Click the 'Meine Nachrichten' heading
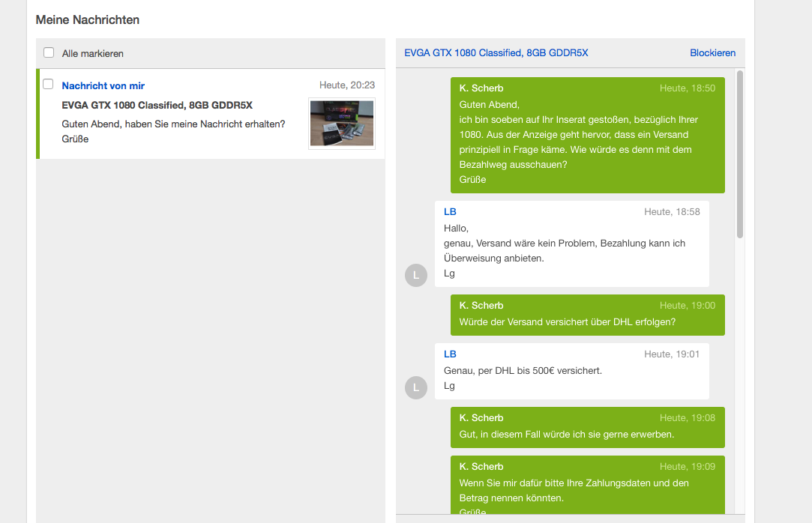This screenshot has width=812, height=523. (88, 19)
